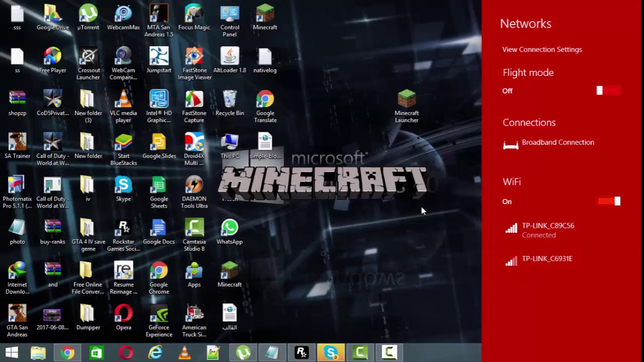Open the Free Player shortcut
Viewport: 644px width, 362px height.
pos(53,60)
